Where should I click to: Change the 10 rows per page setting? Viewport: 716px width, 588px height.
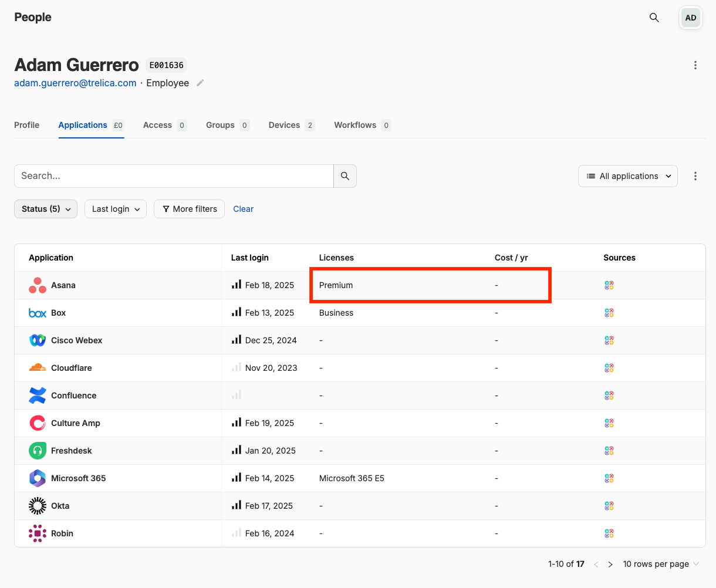point(661,565)
